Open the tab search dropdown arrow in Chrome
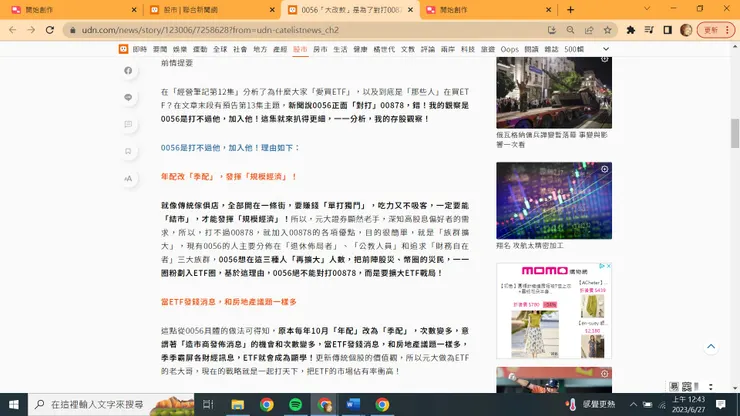 click(x=647, y=9)
